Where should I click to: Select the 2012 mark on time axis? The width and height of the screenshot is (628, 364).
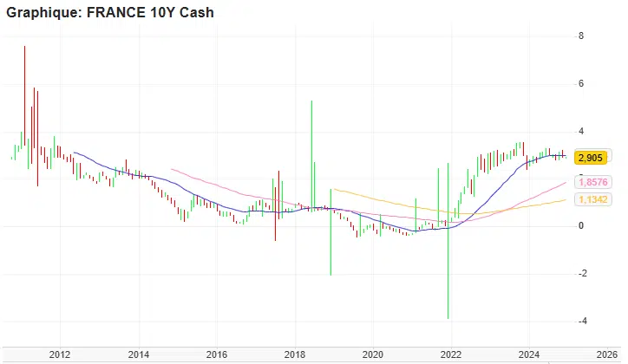[x=60, y=354]
